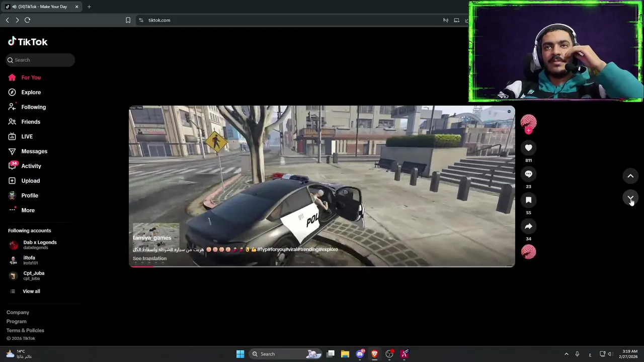Image resolution: width=644 pixels, height=362 pixels.
Task: Open File Explorer from the taskbar
Action: click(345, 354)
